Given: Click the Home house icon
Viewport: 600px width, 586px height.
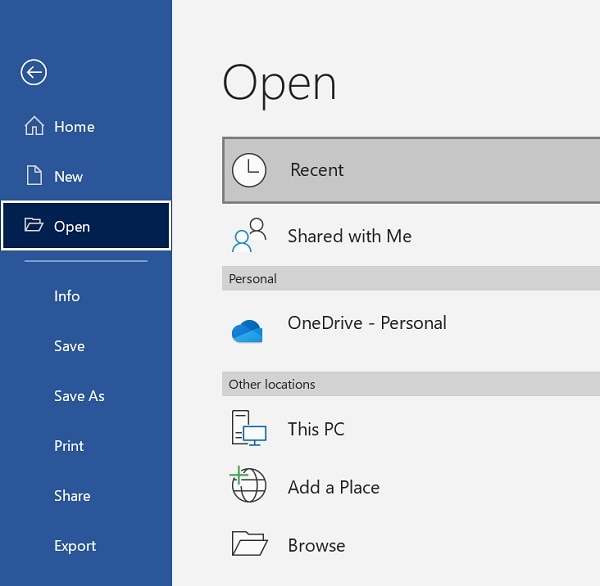Looking at the screenshot, I should coord(34,127).
